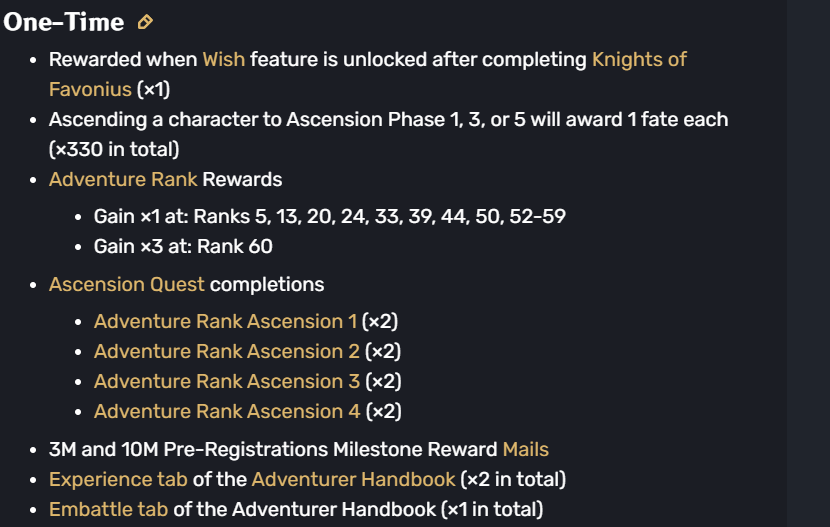Open Adventure Rank Ascension 1 link

coord(225,321)
